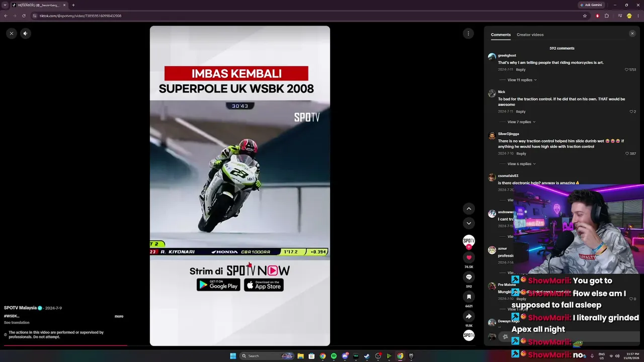Viewport: 644px width, 362px height.
Task: Open Steam from the taskbar
Action: pyautogui.click(x=367, y=356)
